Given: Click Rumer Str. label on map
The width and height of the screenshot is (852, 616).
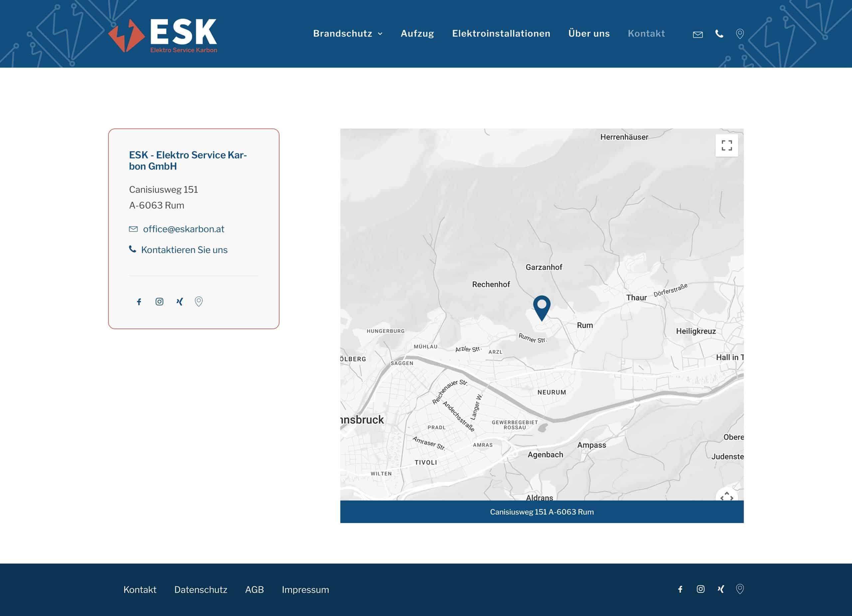Looking at the screenshot, I should 533,338.
